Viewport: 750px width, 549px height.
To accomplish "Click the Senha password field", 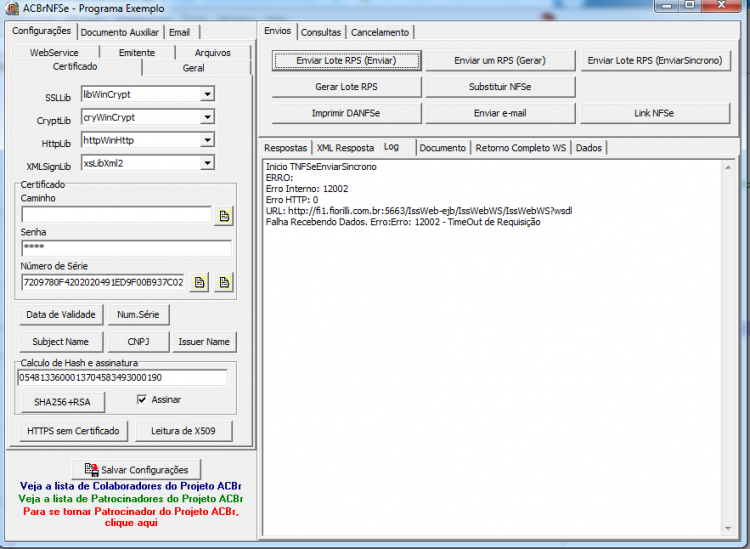I will [126, 248].
